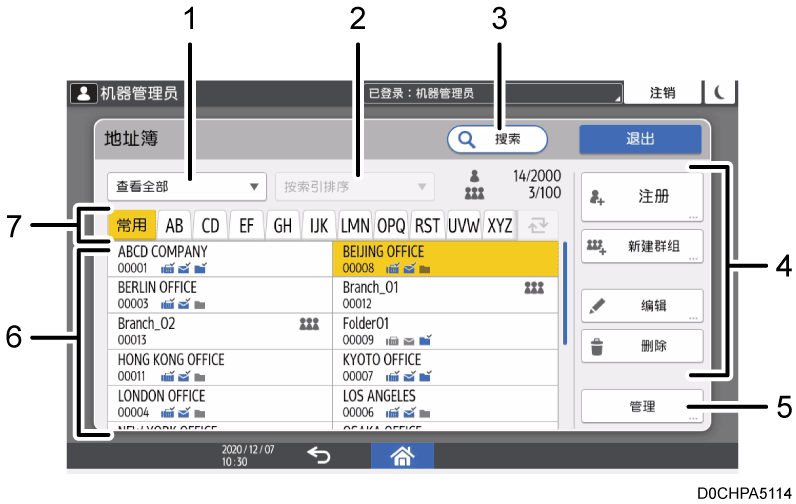Select the 常用 frequent tab
The image size is (796, 504).
pyautogui.click(x=131, y=225)
